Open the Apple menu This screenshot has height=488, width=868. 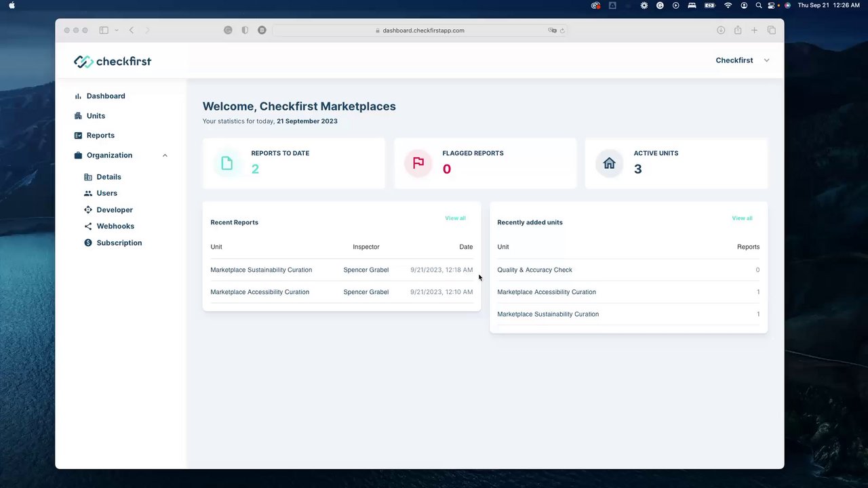(12, 5)
